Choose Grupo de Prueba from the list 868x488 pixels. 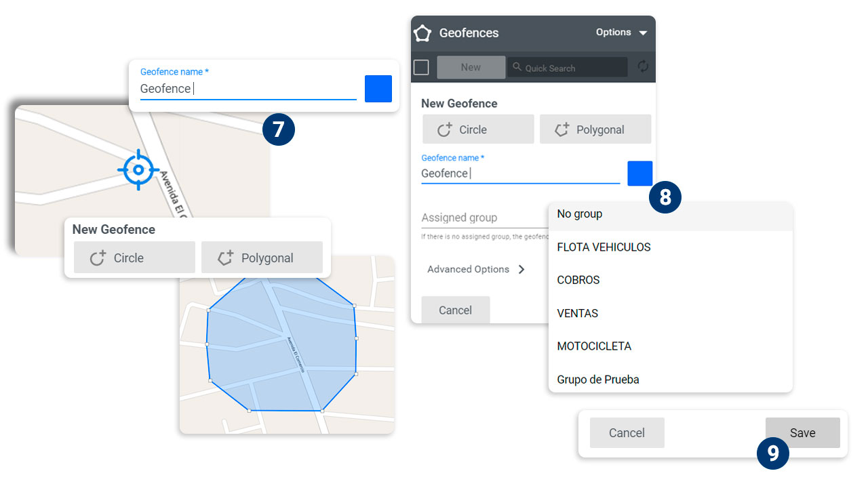click(x=597, y=380)
